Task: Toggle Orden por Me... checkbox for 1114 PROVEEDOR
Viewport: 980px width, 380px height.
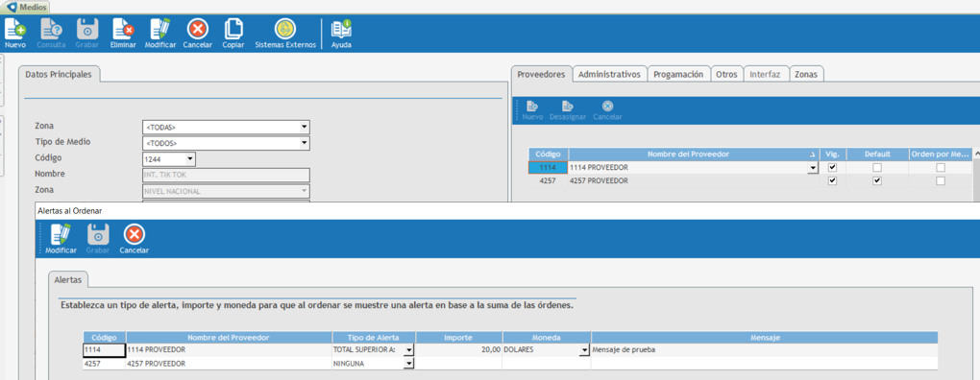Action: coord(941,168)
